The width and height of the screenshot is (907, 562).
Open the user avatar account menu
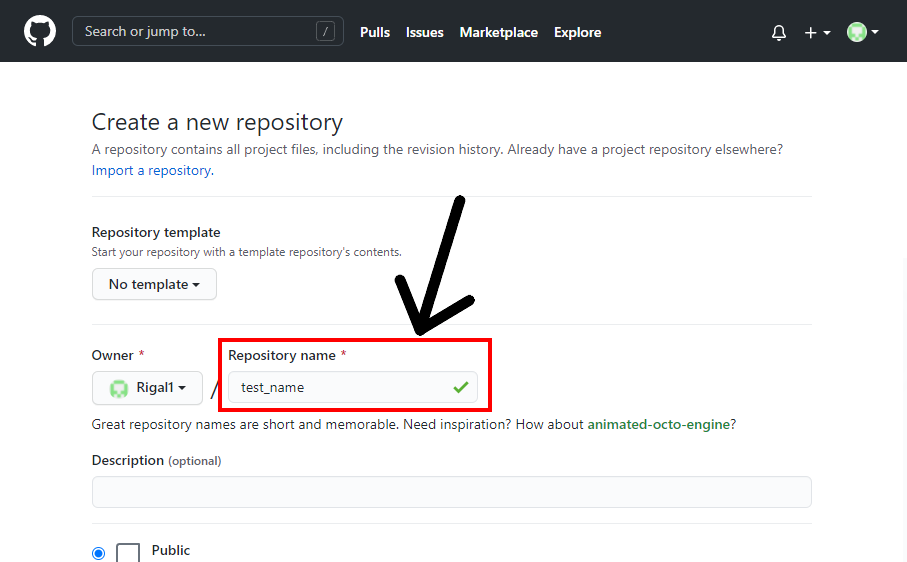(x=862, y=32)
